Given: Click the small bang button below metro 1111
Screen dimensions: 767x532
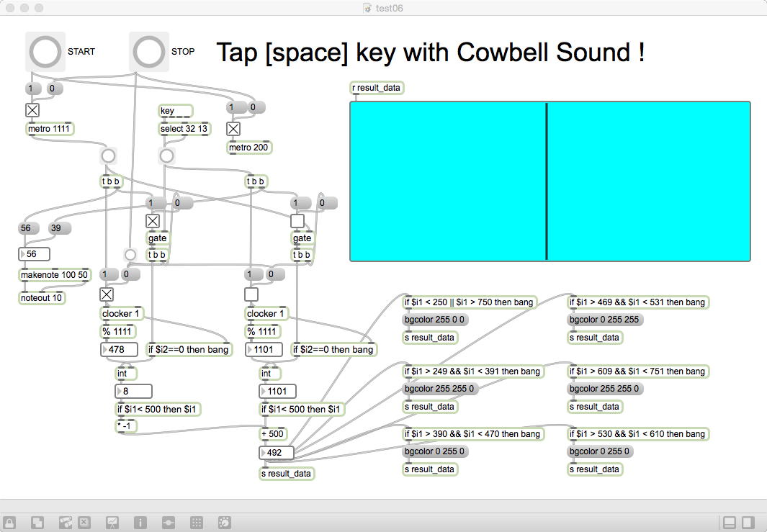Looking at the screenshot, I should 108,156.
